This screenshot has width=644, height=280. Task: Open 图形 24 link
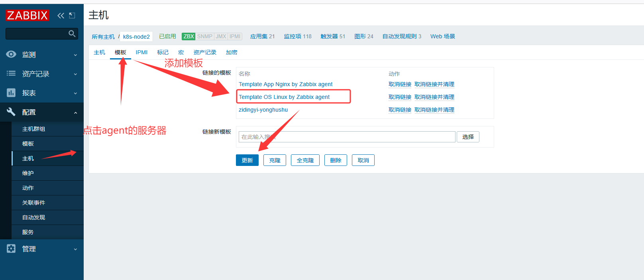click(x=364, y=36)
